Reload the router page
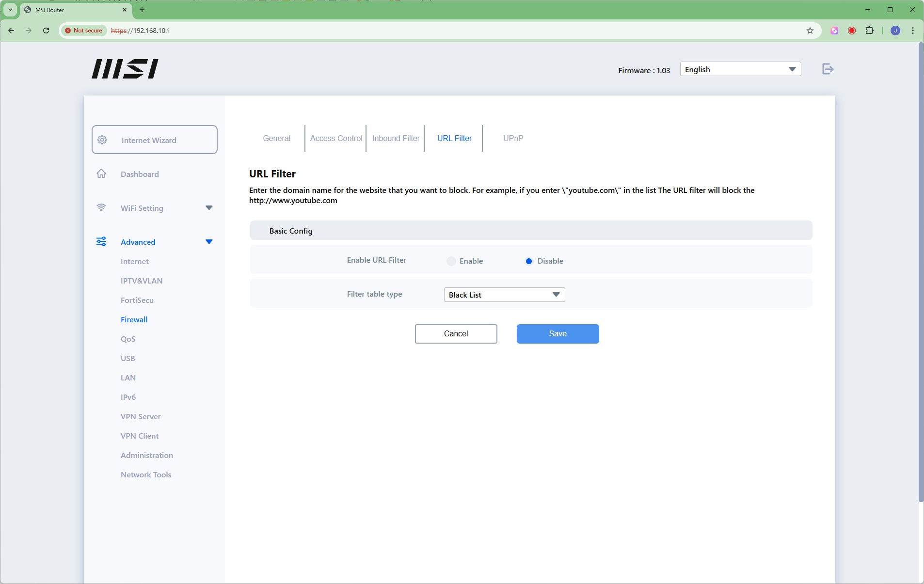 tap(46, 31)
